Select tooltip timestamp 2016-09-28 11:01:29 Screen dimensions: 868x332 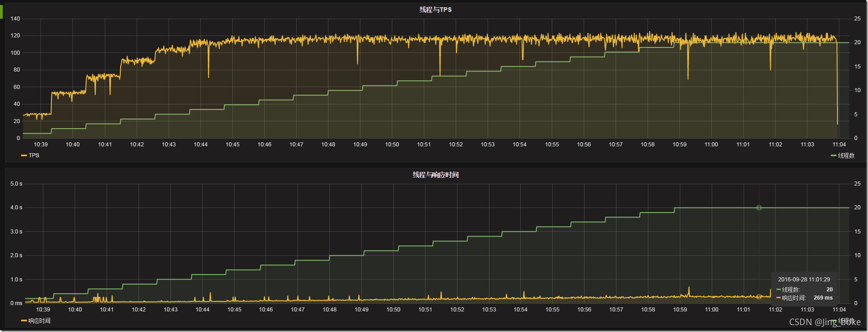click(x=804, y=279)
